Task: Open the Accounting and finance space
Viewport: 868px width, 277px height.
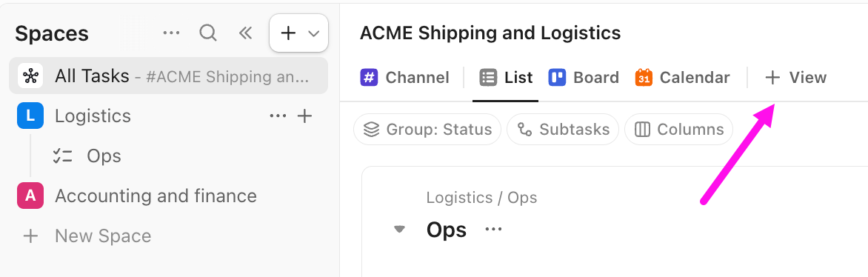Action: coord(156,196)
